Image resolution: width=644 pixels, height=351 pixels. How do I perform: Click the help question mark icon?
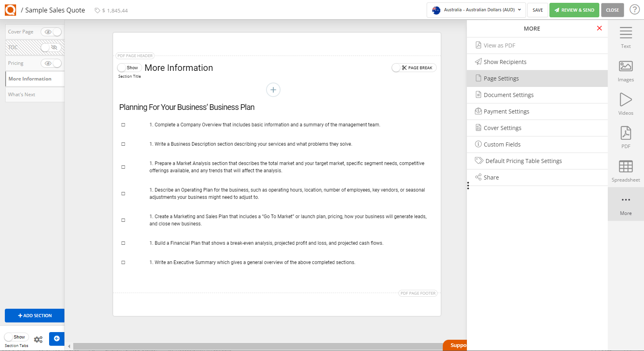[634, 10]
